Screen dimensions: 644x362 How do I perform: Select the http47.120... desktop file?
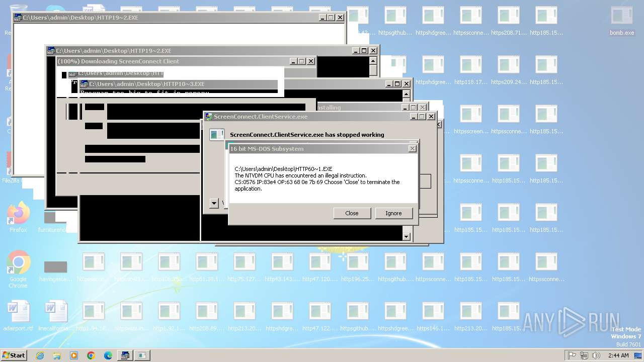320,267
